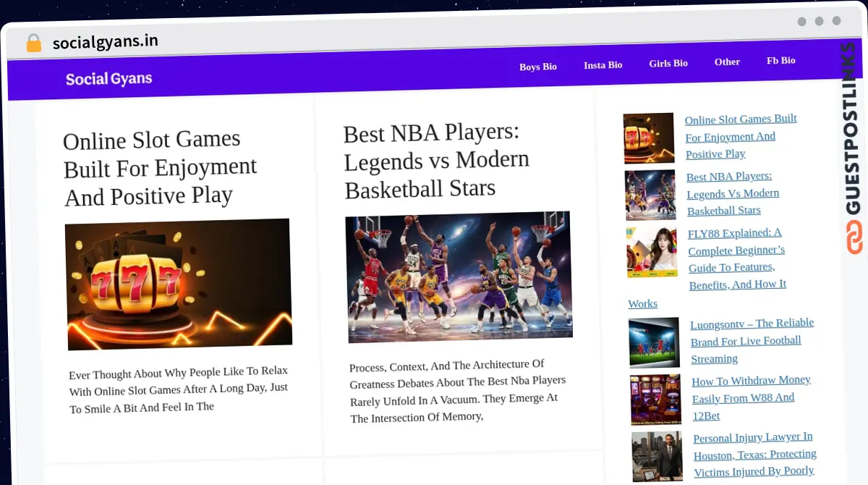The height and width of the screenshot is (485, 868).
Task: Open the Other menu item
Action: coord(727,62)
